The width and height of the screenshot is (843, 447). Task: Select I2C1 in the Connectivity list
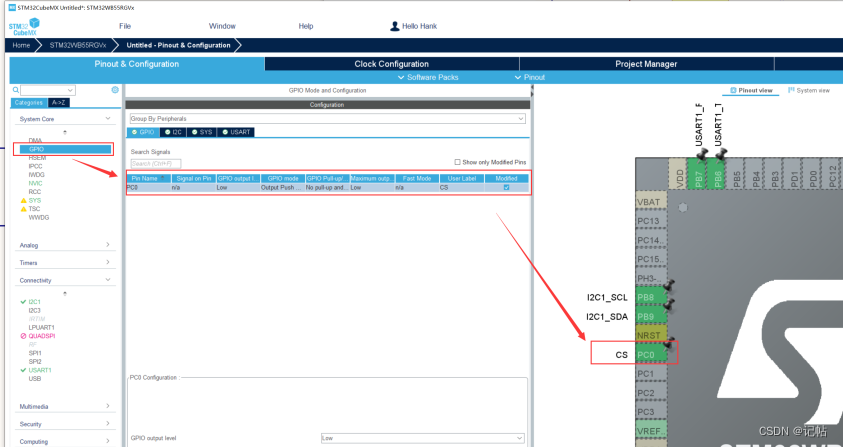click(x=34, y=302)
